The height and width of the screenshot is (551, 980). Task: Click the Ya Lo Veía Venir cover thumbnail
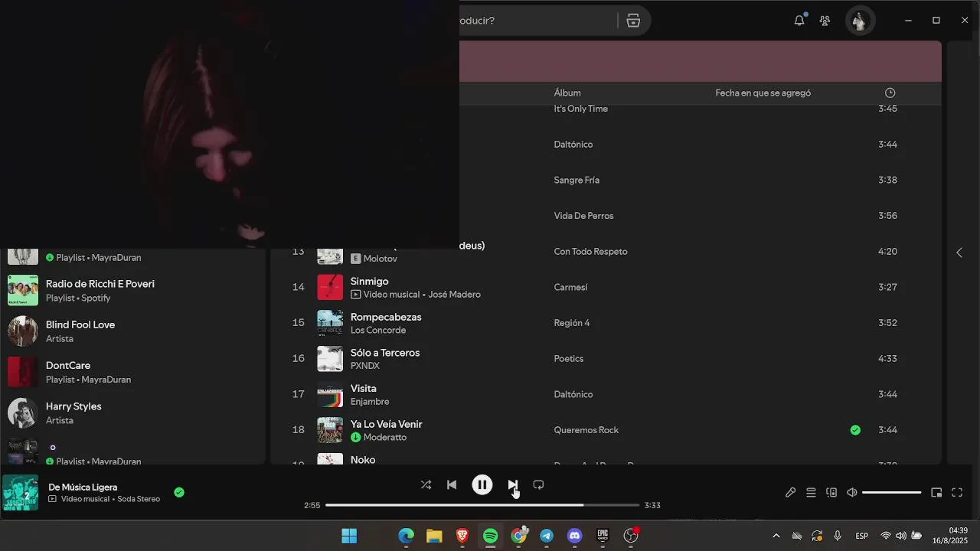coord(330,430)
